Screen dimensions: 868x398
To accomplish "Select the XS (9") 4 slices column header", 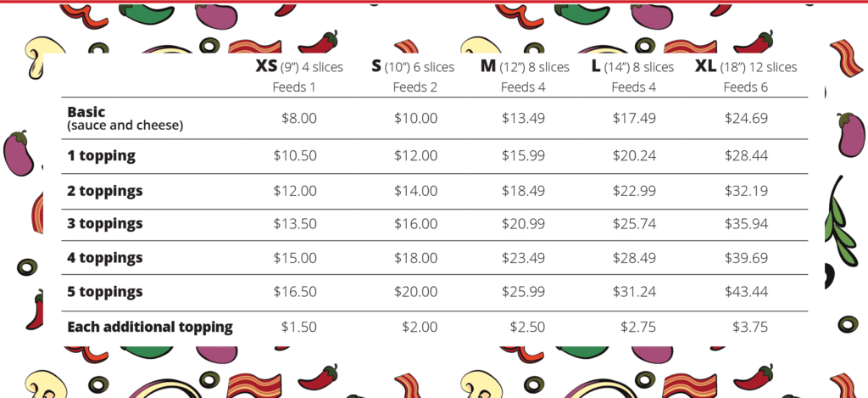I will click(299, 67).
